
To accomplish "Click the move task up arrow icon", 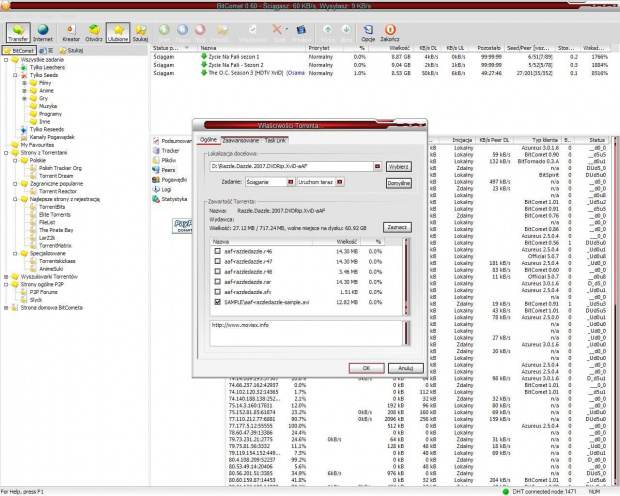I will click(328, 32).
